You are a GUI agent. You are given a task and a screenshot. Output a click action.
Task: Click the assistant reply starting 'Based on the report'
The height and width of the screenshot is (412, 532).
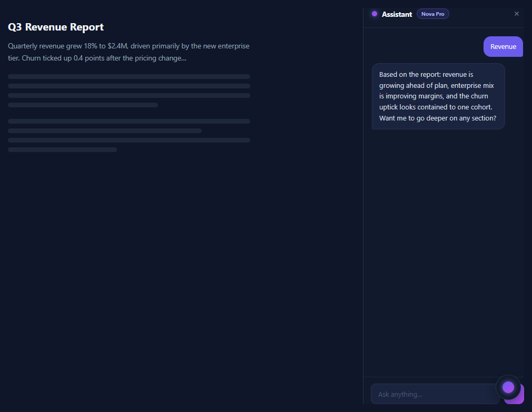point(438,96)
